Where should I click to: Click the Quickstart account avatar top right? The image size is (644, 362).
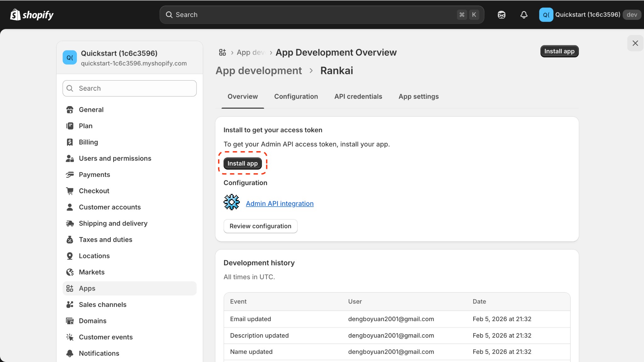[546, 14]
